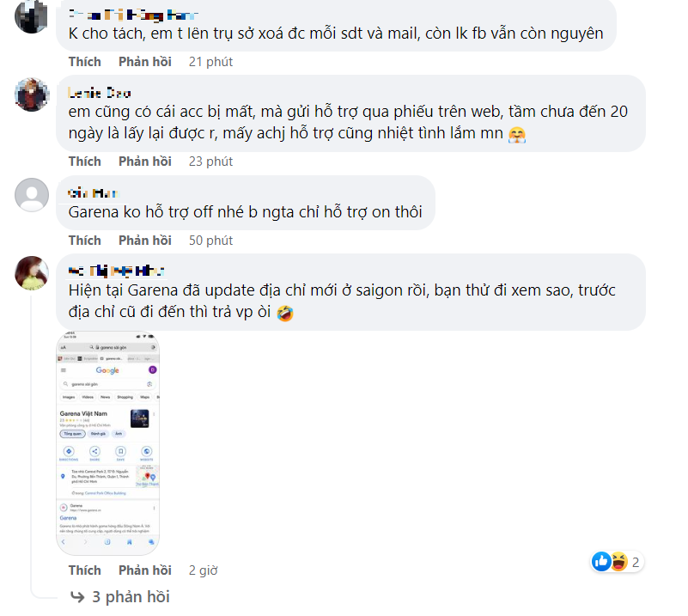Open avatar of the top 'K cho tách' commenter

(x=32, y=15)
